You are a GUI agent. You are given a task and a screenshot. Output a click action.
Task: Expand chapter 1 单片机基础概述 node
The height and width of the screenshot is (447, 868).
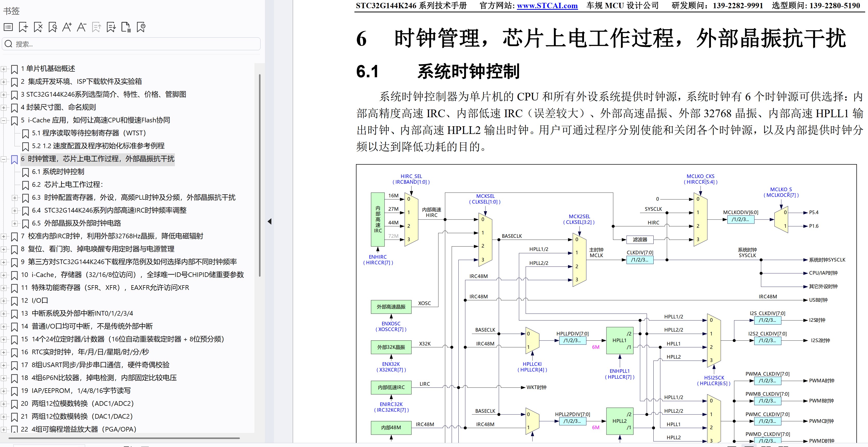pos(4,69)
